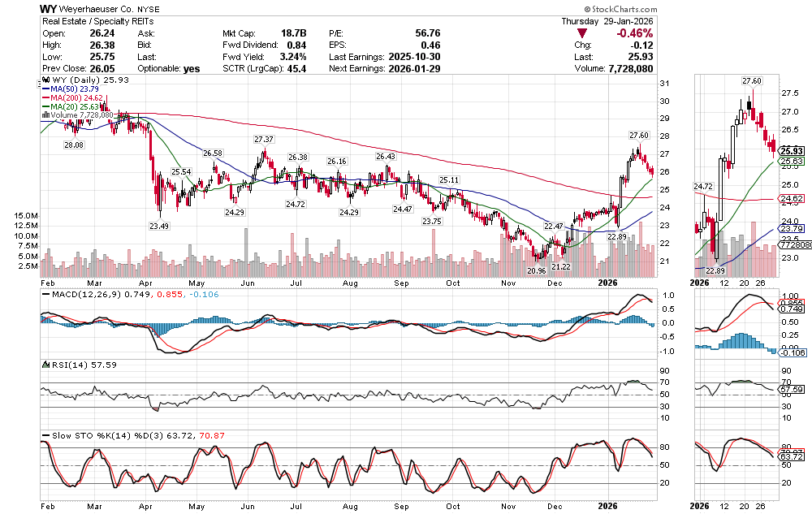The width and height of the screenshot is (812, 514).
Task: Click the green MA(20) legend line marker
Action: (x=45, y=106)
